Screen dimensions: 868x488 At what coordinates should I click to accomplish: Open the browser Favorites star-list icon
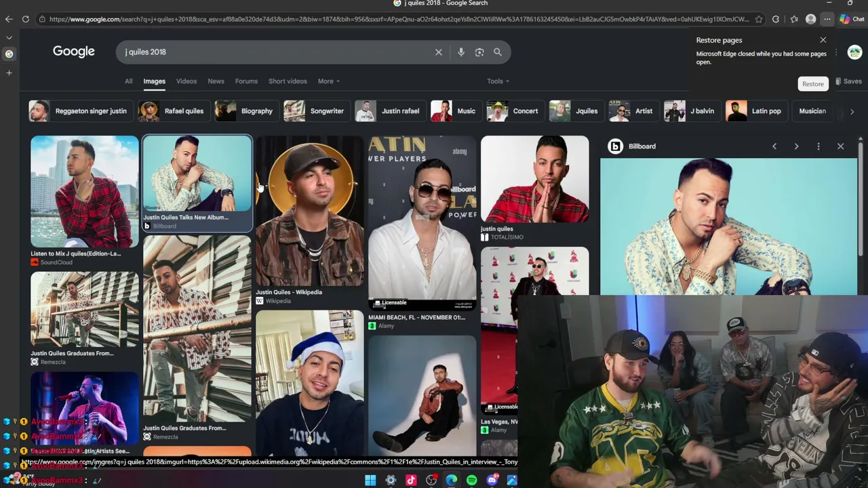tap(794, 19)
